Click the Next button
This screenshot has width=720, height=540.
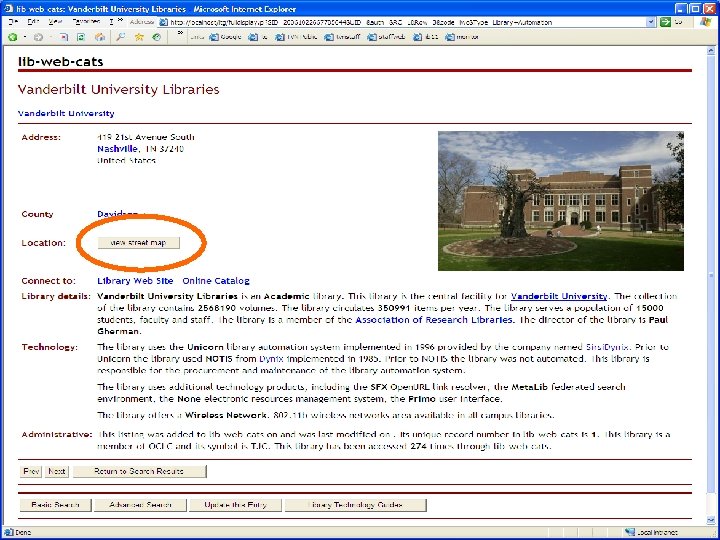click(x=56, y=471)
